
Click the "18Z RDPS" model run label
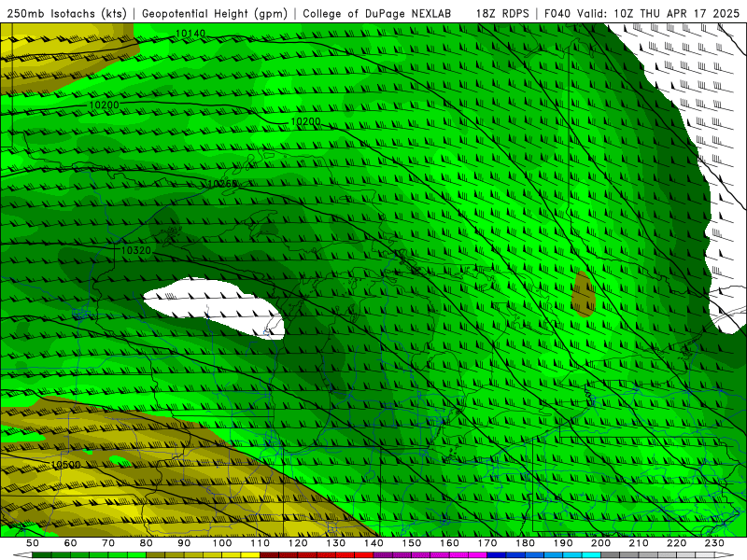pyautogui.click(x=502, y=14)
